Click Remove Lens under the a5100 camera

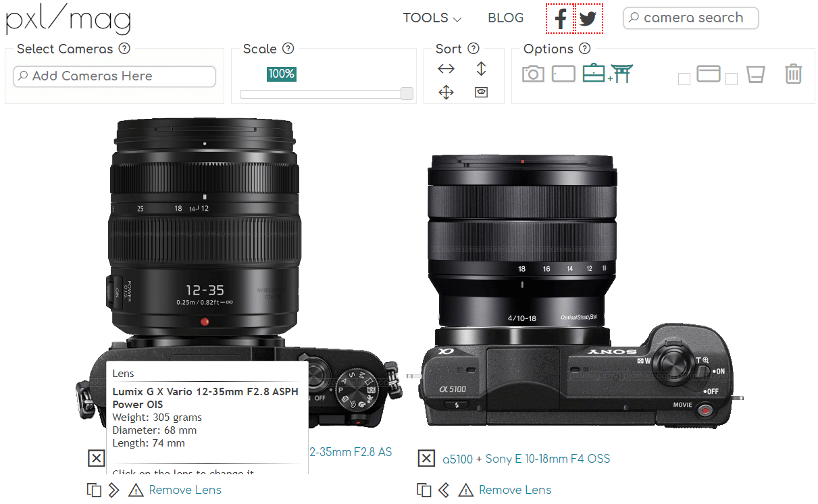[515, 490]
